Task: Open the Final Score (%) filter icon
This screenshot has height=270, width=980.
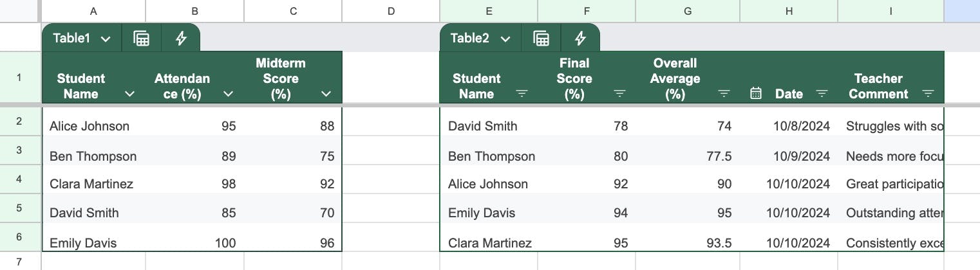Action: pos(619,94)
